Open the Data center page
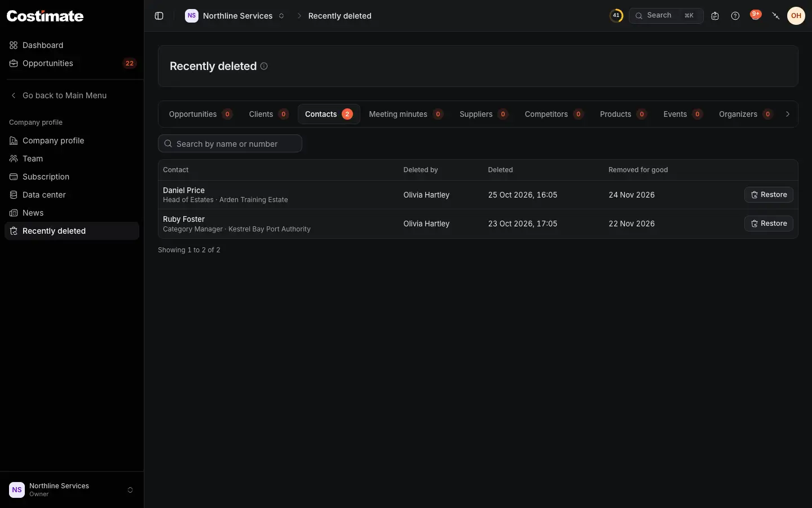This screenshot has height=508, width=812. [x=72, y=195]
